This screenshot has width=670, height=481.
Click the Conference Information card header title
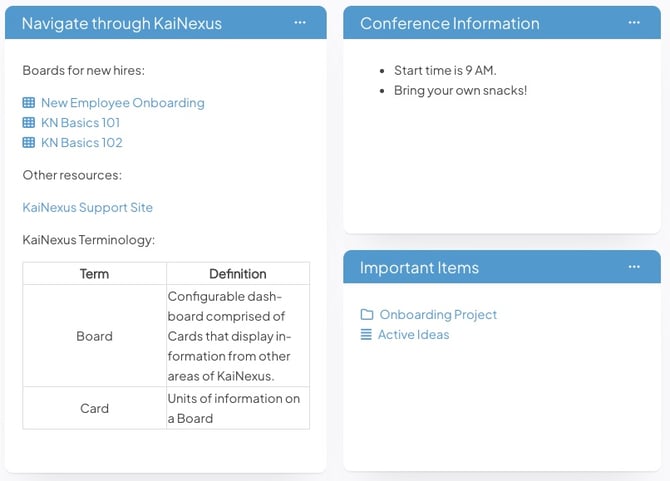(x=449, y=23)
